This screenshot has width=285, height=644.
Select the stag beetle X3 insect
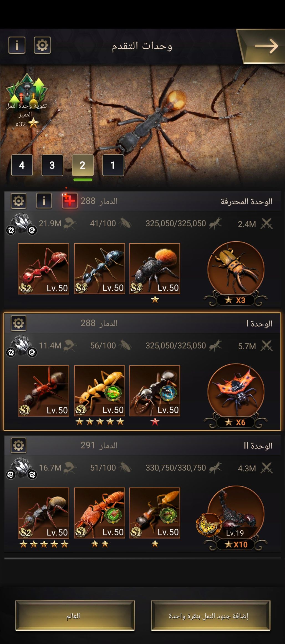coord(236,274)
